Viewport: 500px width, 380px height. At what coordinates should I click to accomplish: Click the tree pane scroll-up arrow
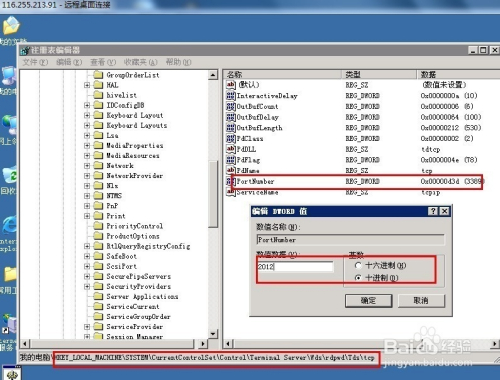click(x=213, y=75)
